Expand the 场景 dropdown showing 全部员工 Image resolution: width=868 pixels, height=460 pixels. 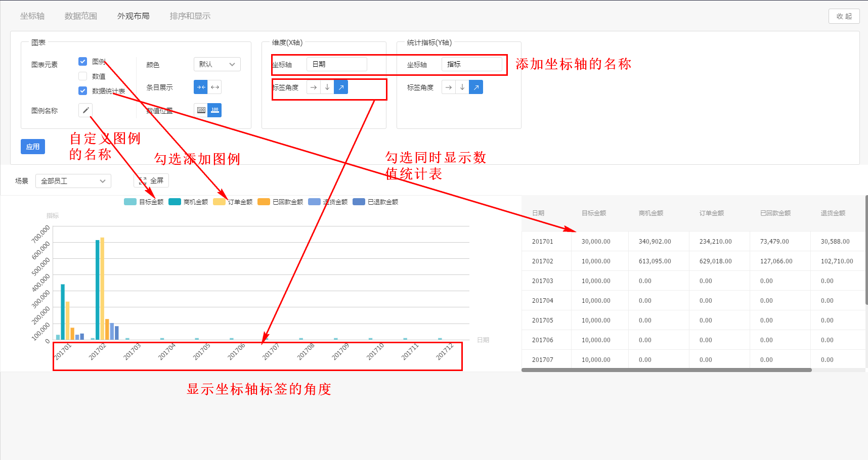[x=73, y=181]
